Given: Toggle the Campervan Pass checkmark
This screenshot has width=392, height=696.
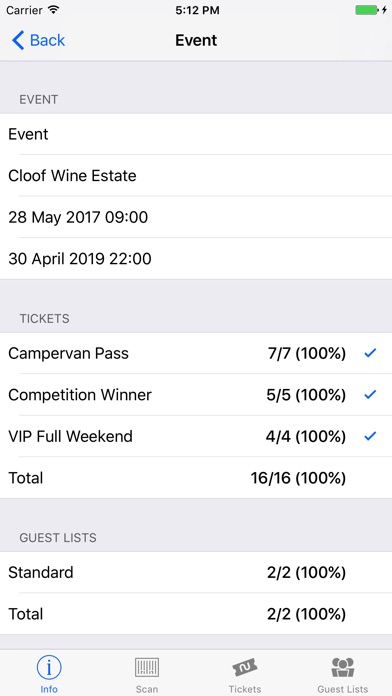Looking at the screenshot, I should pyautogui.click(x=370, y=353).
